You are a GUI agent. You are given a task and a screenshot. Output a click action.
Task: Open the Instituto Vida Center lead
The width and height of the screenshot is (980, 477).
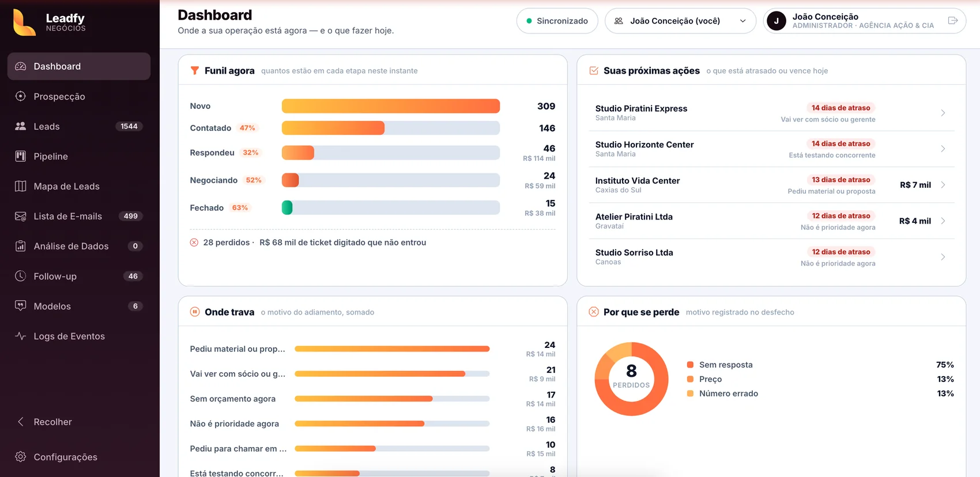[x=771, y=185]
